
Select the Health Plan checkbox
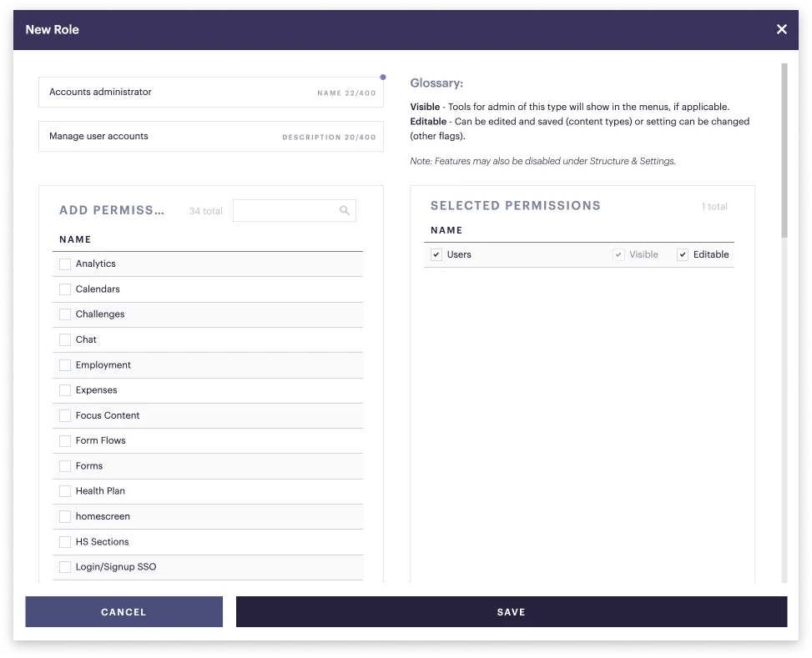[65, 490]
